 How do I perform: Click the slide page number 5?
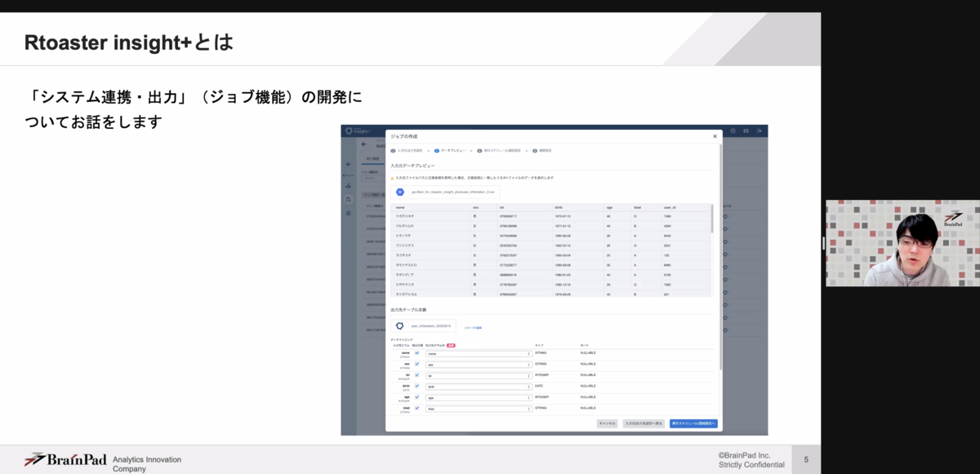pos(806,460)
